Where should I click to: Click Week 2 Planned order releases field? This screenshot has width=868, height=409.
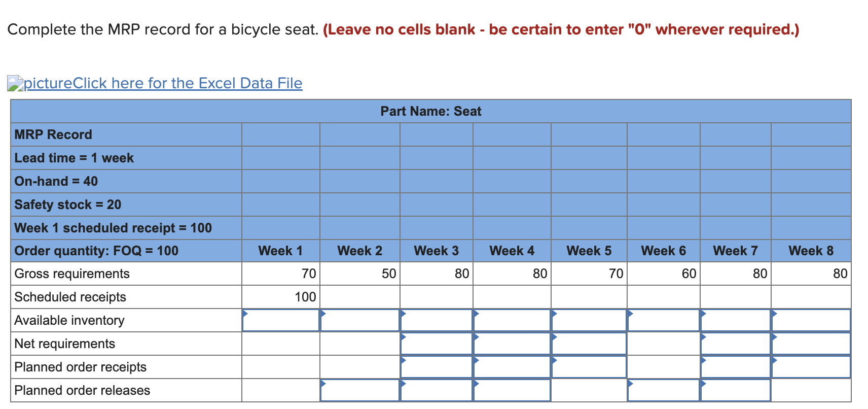360,390
